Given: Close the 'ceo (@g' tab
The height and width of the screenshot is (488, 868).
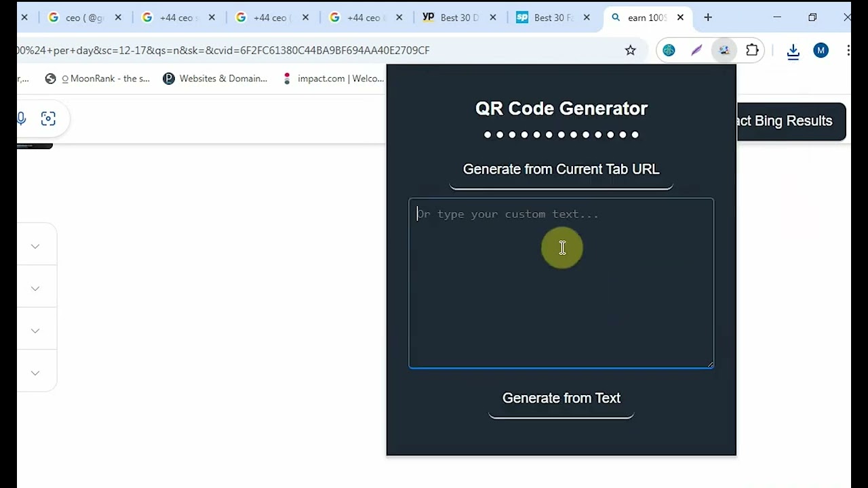Looking at the screenshot, I should click(x=118, y=18).
